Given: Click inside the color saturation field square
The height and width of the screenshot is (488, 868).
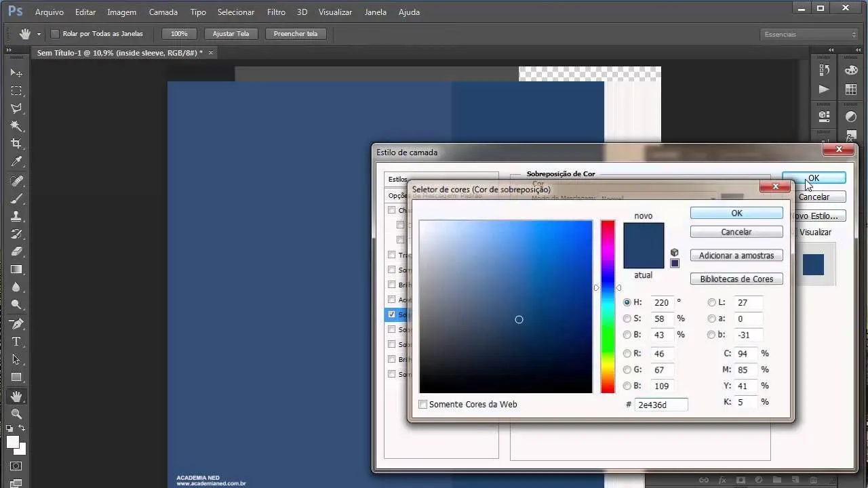Looking at the screenshot, I should coord(506,306).
